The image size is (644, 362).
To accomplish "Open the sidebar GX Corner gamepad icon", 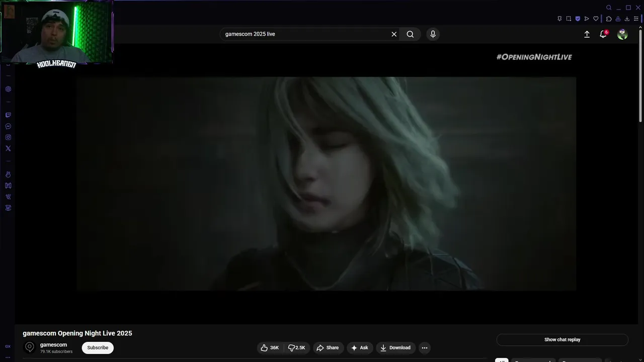I will tap(8, 186).
